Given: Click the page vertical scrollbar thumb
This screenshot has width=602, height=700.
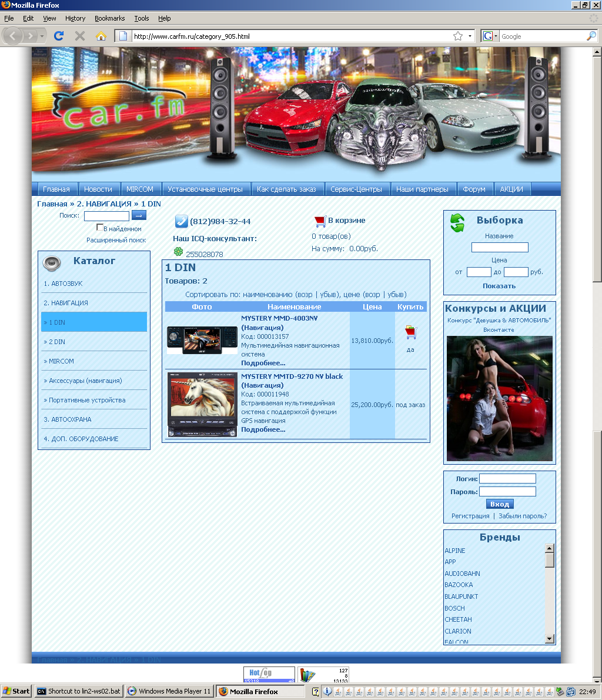Looking at the screenshot, I should tap(597, 169).
